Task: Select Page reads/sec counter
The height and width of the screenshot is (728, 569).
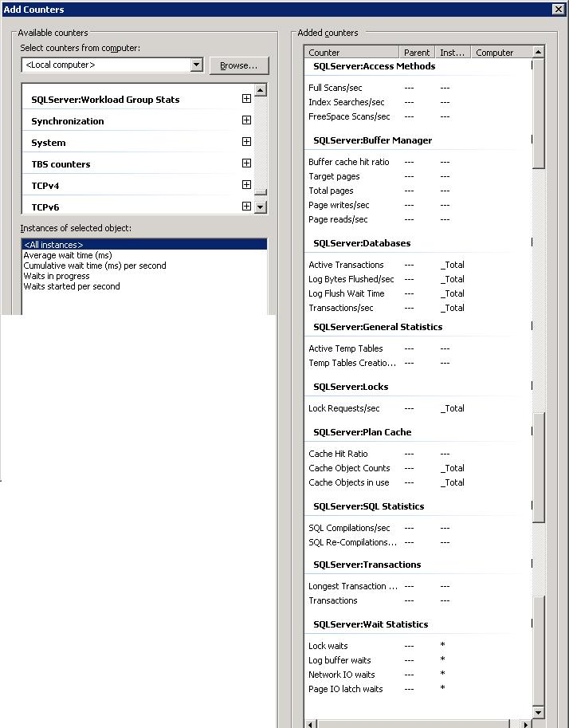Action: [x=338, y=219]
